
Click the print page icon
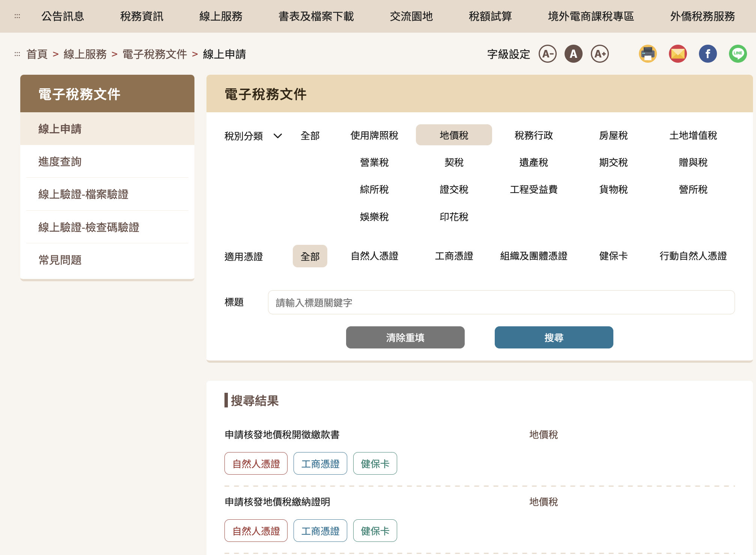pyautogui.click(x=648, y=54)
